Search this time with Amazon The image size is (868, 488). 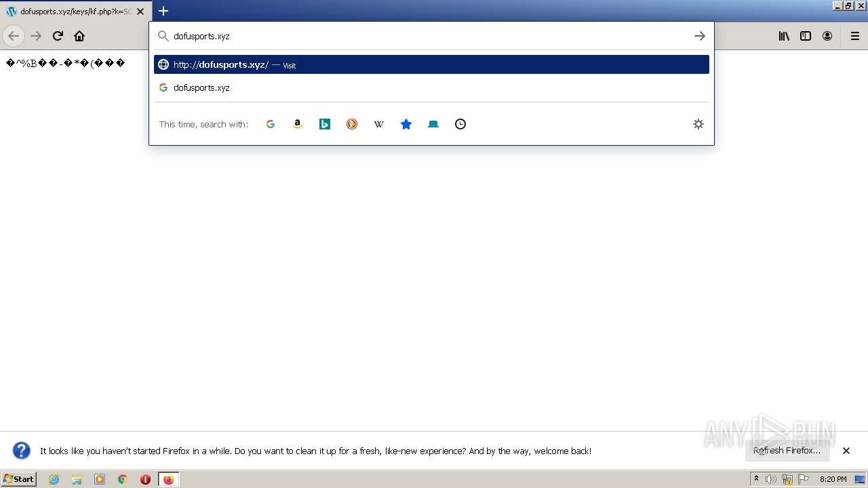tap(298, 124)
